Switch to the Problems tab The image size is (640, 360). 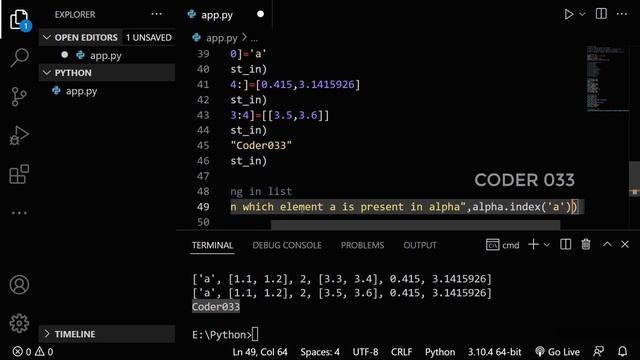[x=362, y=245]
